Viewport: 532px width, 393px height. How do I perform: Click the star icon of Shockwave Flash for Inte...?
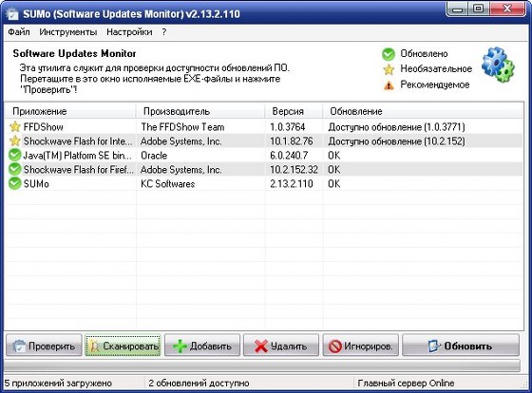[15, 141]
